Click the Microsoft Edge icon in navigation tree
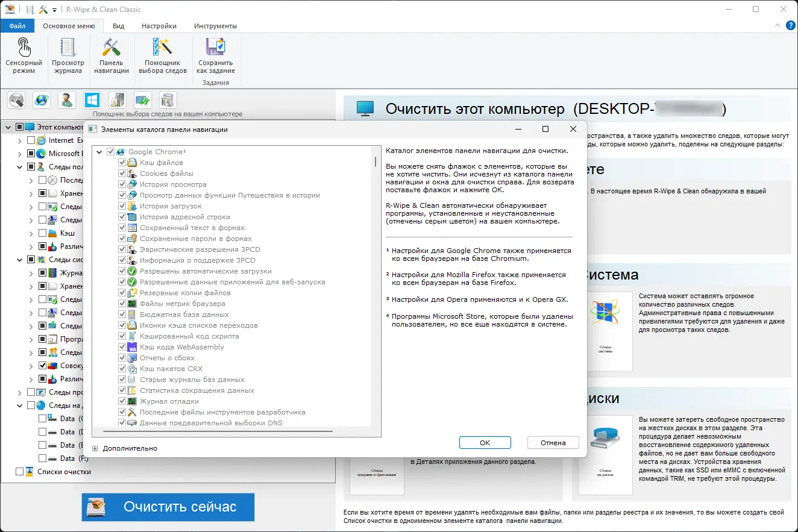 coord(41,154)
